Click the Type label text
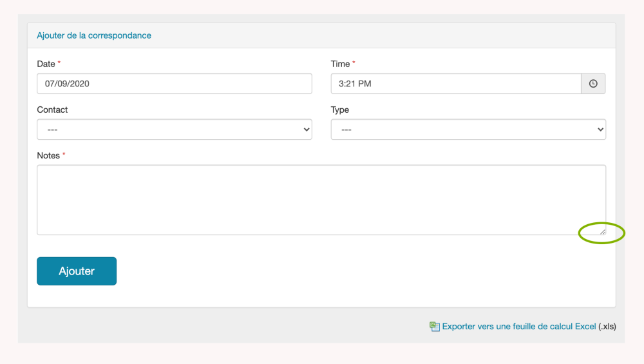This screenshot has width=644, height=364. (x=339, y=110)
